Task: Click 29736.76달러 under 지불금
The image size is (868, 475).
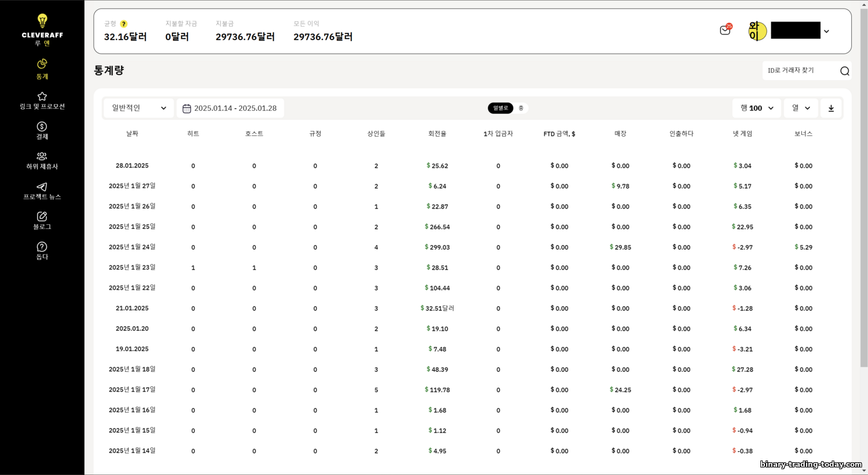Action: (x=245, y=36)
